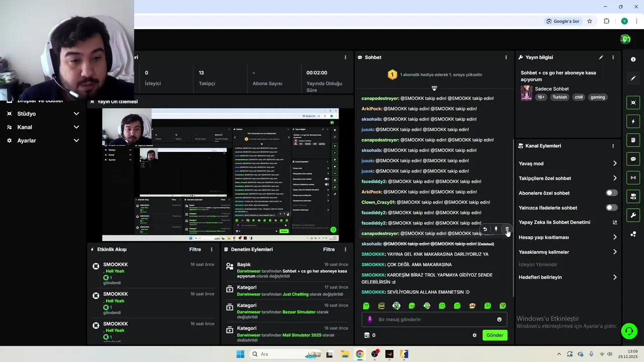Viewport: 644px width, 362px height.
Task: Open the Kanal Eylemleri panel three-dot menu
Action: click(x=613, y=146)
